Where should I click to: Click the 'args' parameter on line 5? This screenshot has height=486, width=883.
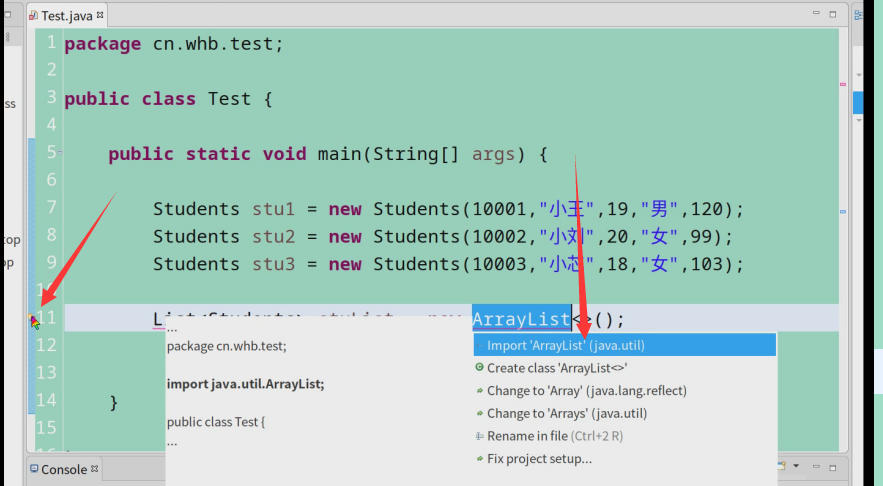[493, 154]
